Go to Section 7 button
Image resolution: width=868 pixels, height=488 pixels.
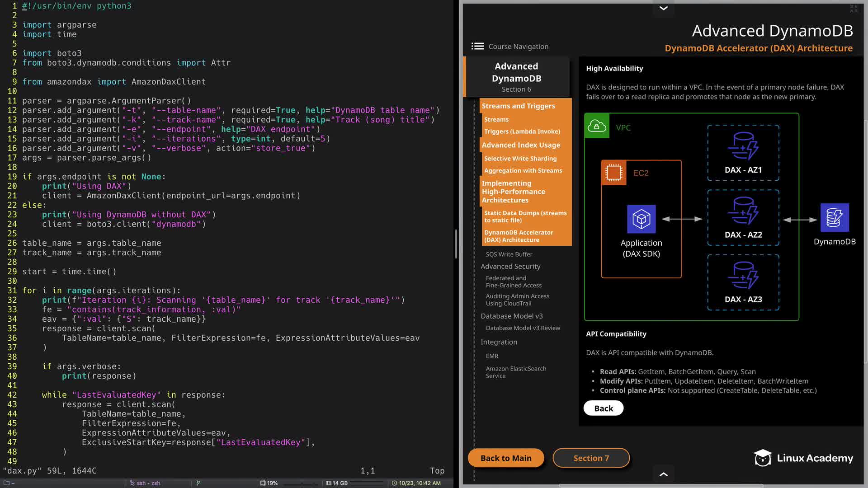pyautogui.click(x=591, y=458)
